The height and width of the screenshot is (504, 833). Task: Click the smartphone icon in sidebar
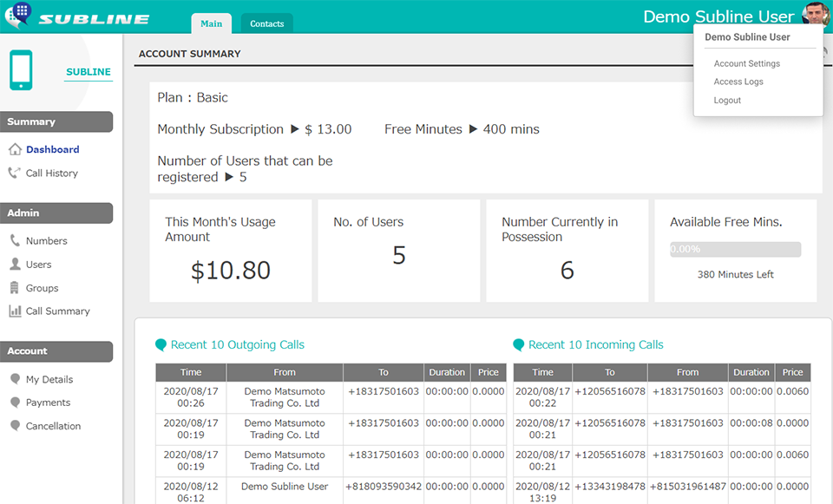tap(21, 70)
